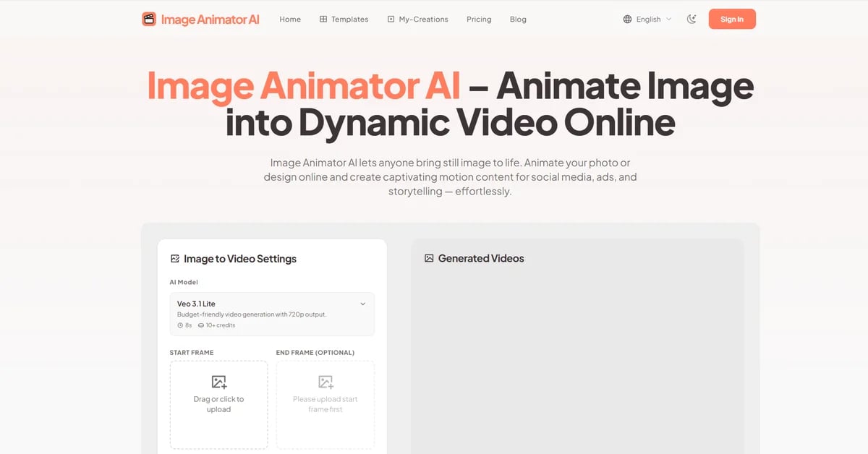Click the 'Image to Video Settings' heading
The width and height of the screenshot is (868, 454).
point(240,259)
